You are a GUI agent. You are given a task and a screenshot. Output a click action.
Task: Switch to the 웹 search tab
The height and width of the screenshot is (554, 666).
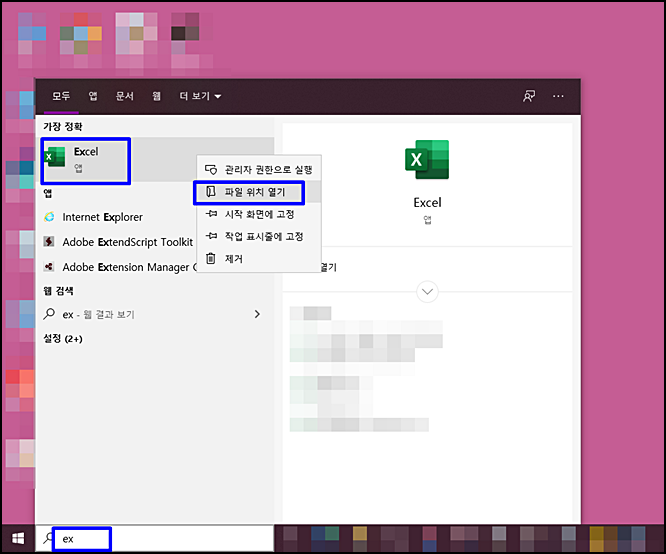click(157, 96)
